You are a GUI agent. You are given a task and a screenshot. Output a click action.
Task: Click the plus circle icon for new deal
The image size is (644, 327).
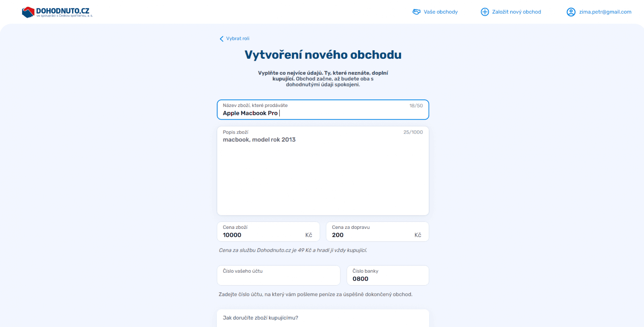(485, 12)
